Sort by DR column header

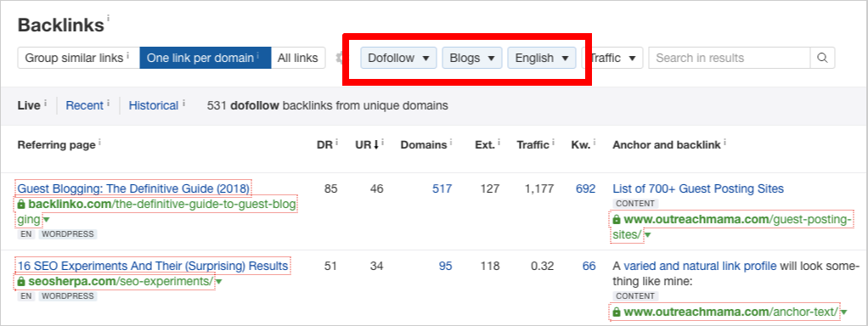[x=324, y=145]
